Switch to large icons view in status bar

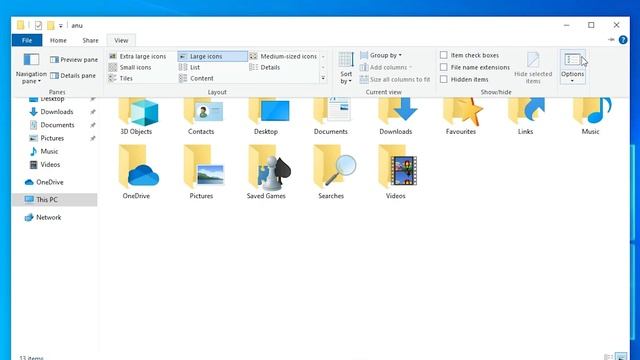click(x=621, y=357)
